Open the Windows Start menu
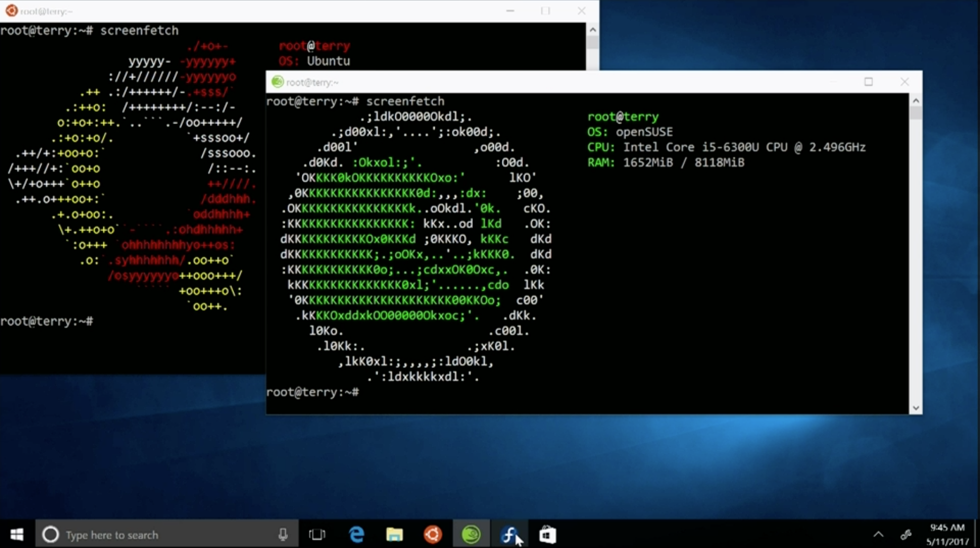The image size is (980, 548). (x=17, y=534)
